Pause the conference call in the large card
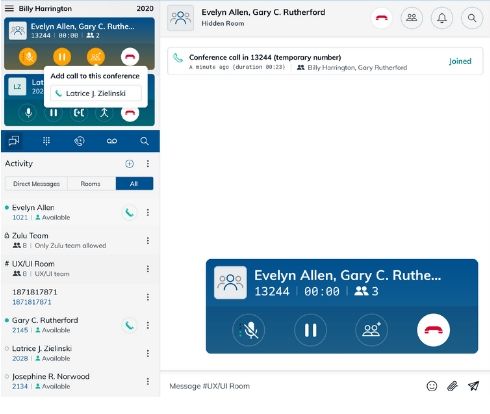 [310, 330]
